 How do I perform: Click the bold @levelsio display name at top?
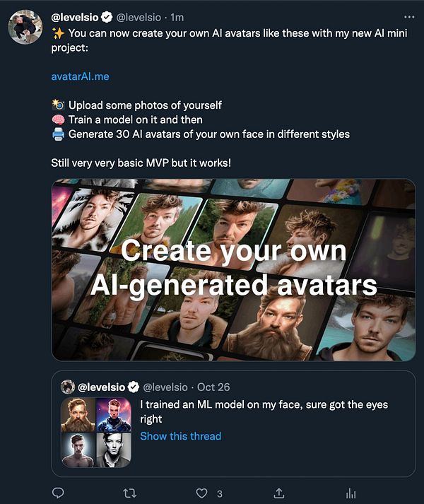[76, 16]
